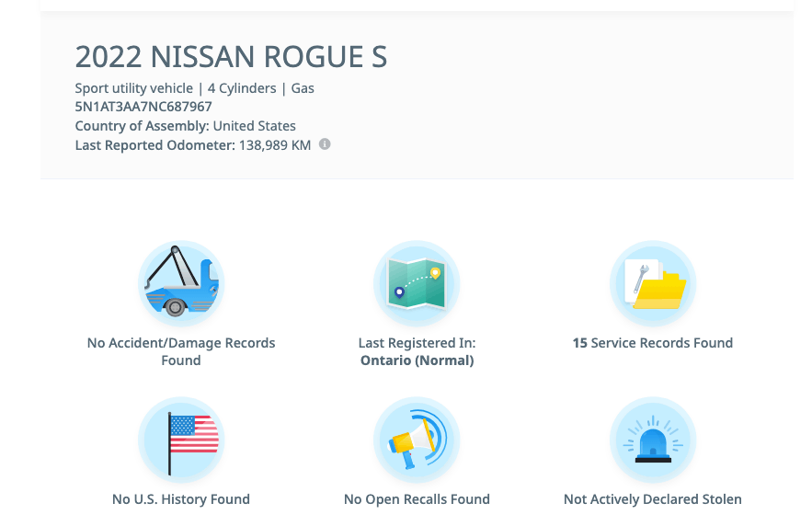The height and width of the screenshot is (526, 812).
Task: Open 15 Service Records Found label
Action: coord(653,343)
